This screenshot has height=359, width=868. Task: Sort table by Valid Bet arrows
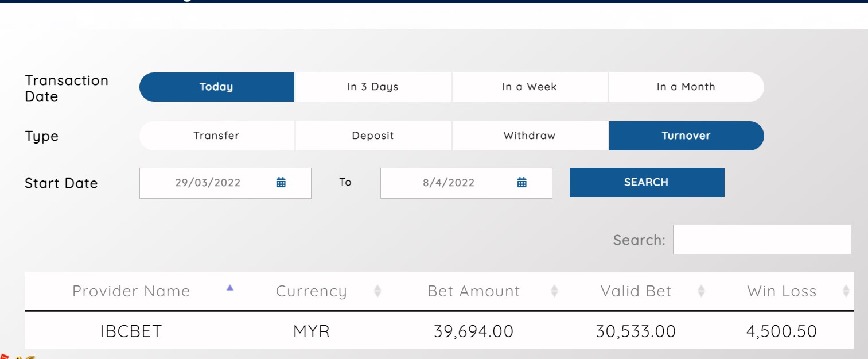click(x=701, y=291)
